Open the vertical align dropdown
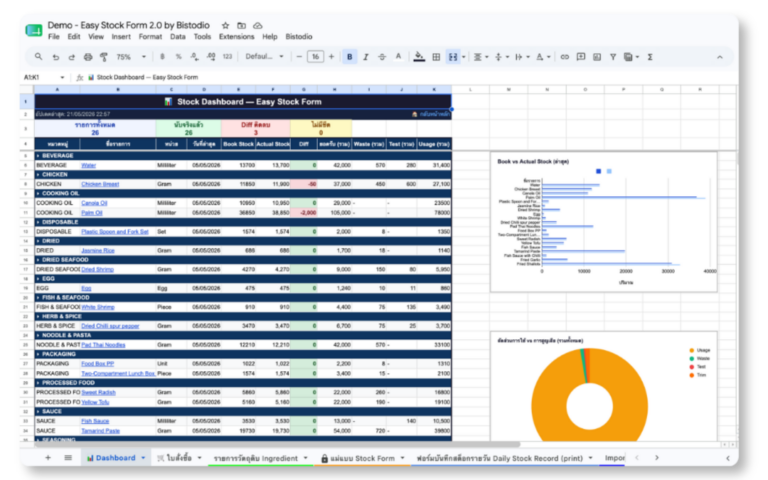This screenshot has height=480, width=768. [502, 57]
